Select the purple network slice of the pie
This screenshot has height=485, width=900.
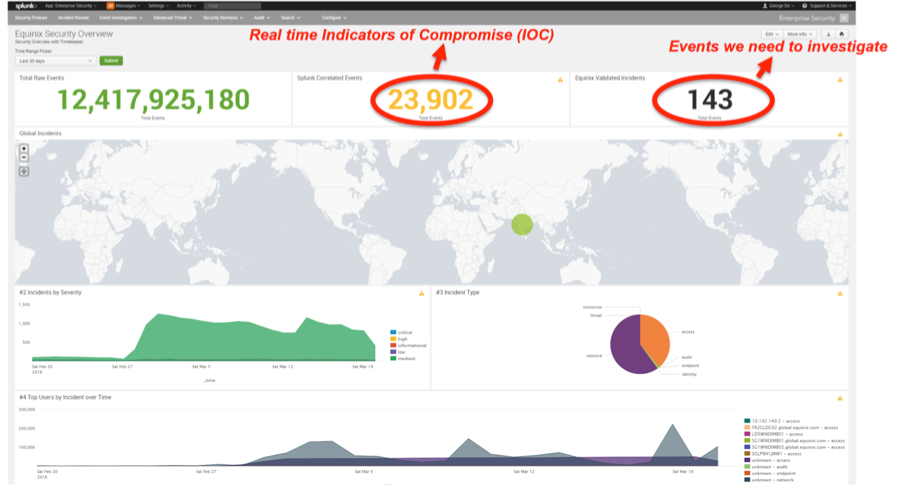pyautogui.click(x=626, y=347)
